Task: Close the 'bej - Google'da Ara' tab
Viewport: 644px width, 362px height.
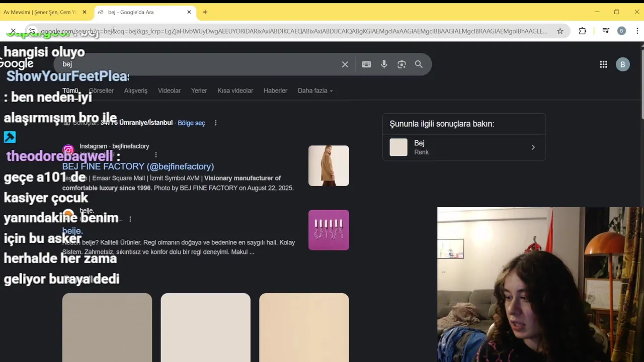Action: [x=189, y=12]
